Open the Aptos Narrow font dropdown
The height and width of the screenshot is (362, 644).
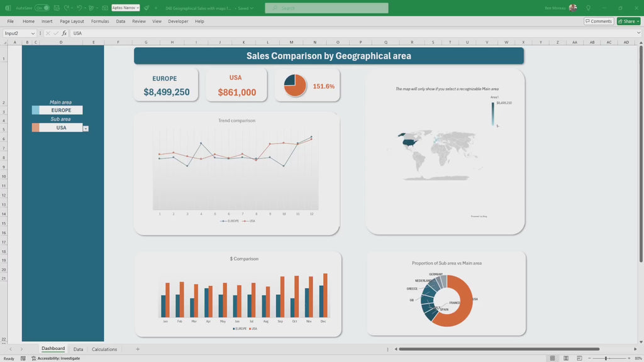point(125,8)
